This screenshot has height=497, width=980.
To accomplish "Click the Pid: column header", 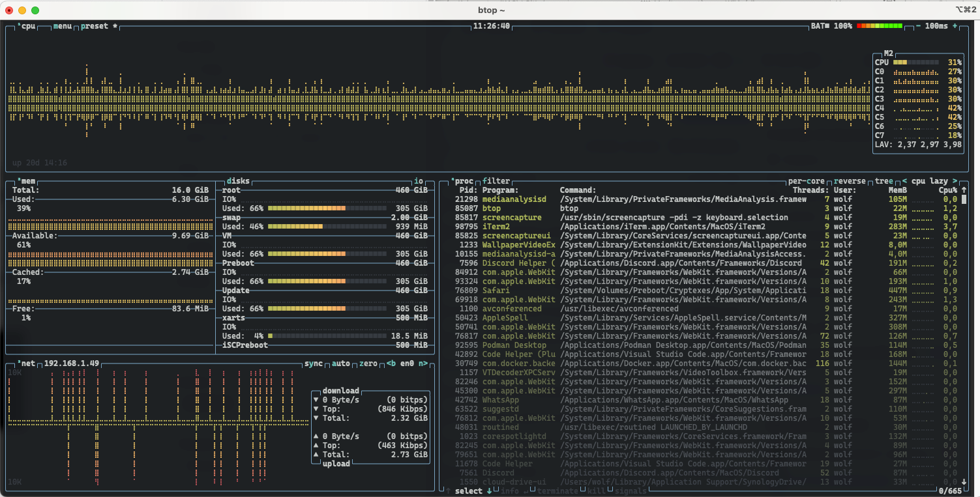I will (468, 190).
